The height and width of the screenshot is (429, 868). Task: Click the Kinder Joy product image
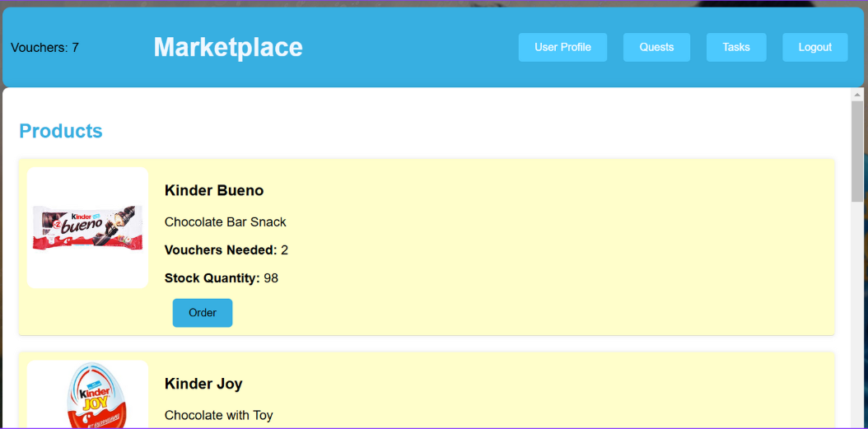(x=87, y=394)
